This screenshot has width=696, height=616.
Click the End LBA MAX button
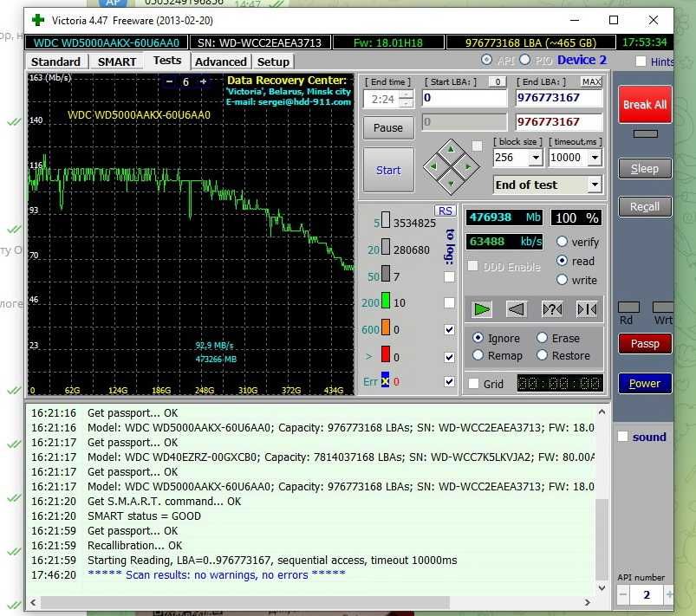click(591, 81)
